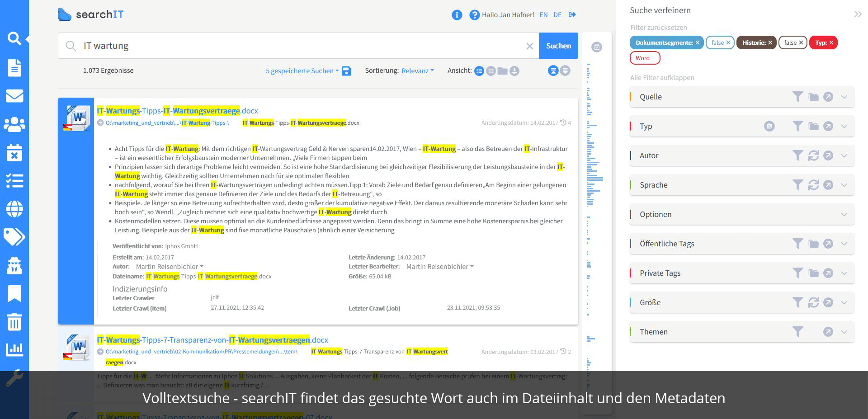
Task: Open calendar with X sidebar icon
Action: [x=14, y=153]
